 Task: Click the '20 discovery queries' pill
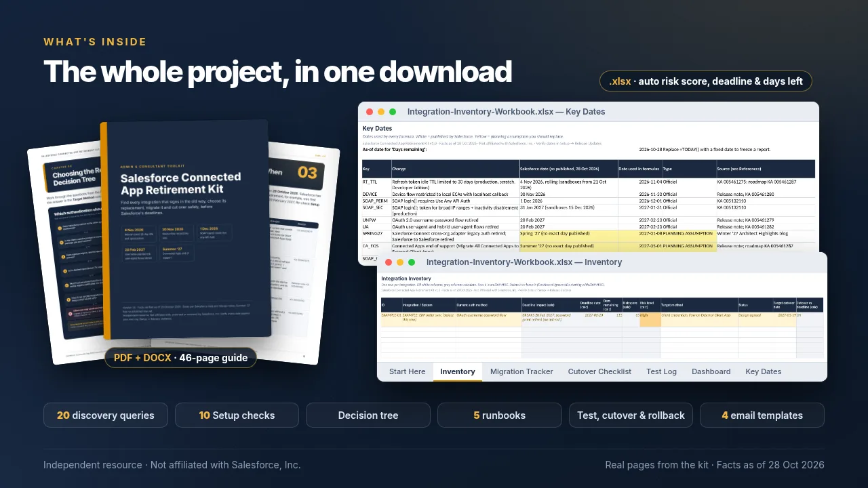[105, 415]
